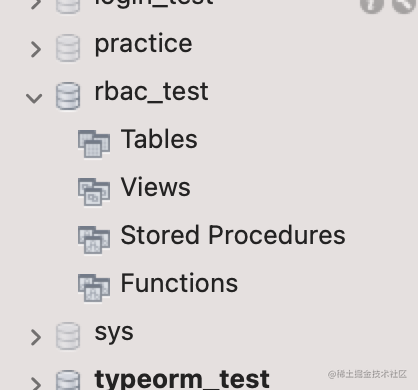Click the typeorm_test database cylinder icon
The image size is (418, 390).
pyautogui.click(x=68, y=380)
